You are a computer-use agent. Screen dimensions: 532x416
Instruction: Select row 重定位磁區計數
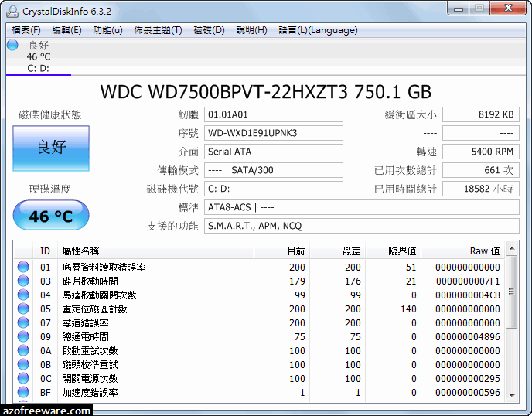tap(259, 309)
